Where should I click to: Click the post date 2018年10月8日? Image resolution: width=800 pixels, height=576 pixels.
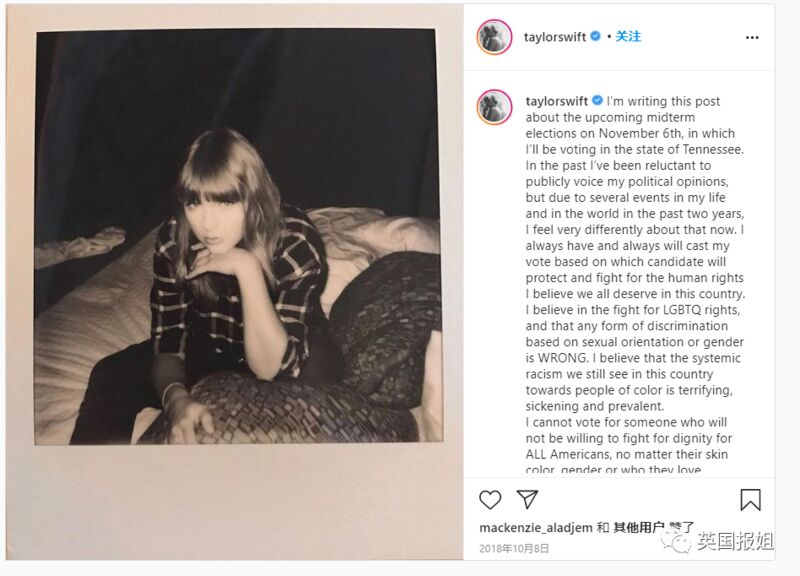[x=514, y=548]
